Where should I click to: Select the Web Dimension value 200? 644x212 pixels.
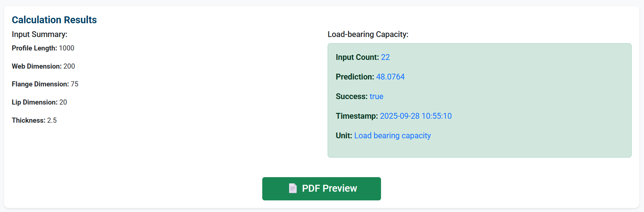pyautogui.click(x=70, y=66)
